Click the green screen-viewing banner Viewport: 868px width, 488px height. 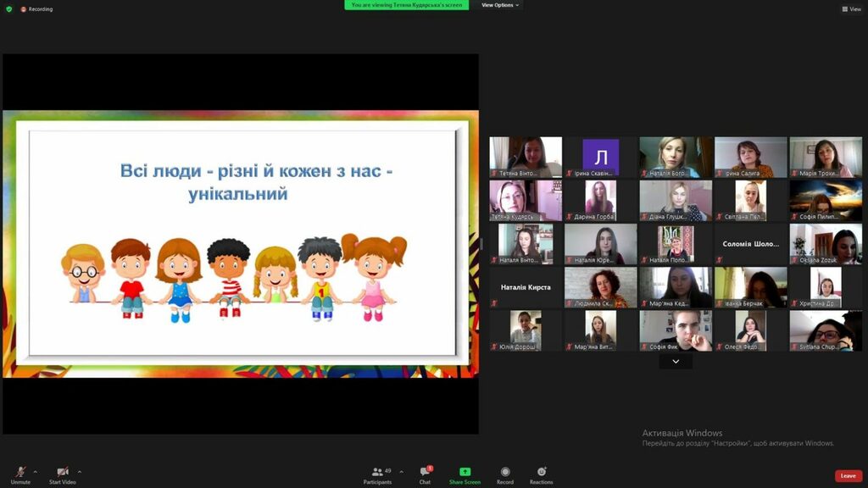406,5
